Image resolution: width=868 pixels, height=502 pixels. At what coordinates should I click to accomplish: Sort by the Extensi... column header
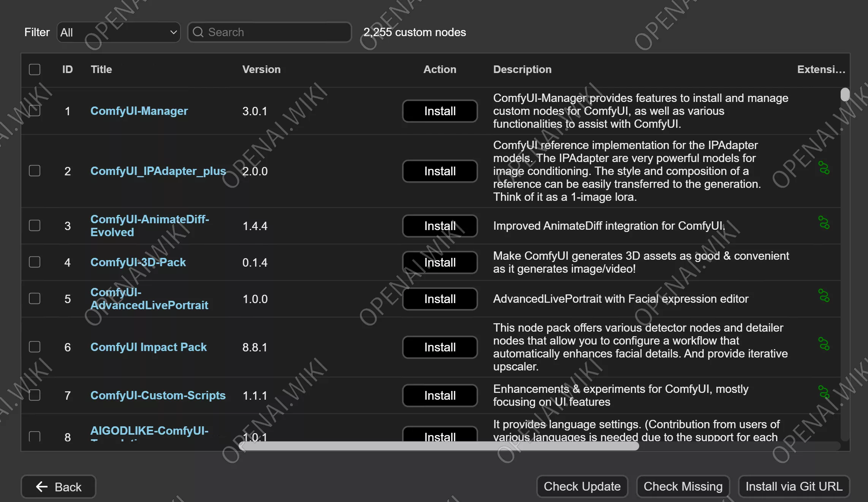tap(821, 69)
